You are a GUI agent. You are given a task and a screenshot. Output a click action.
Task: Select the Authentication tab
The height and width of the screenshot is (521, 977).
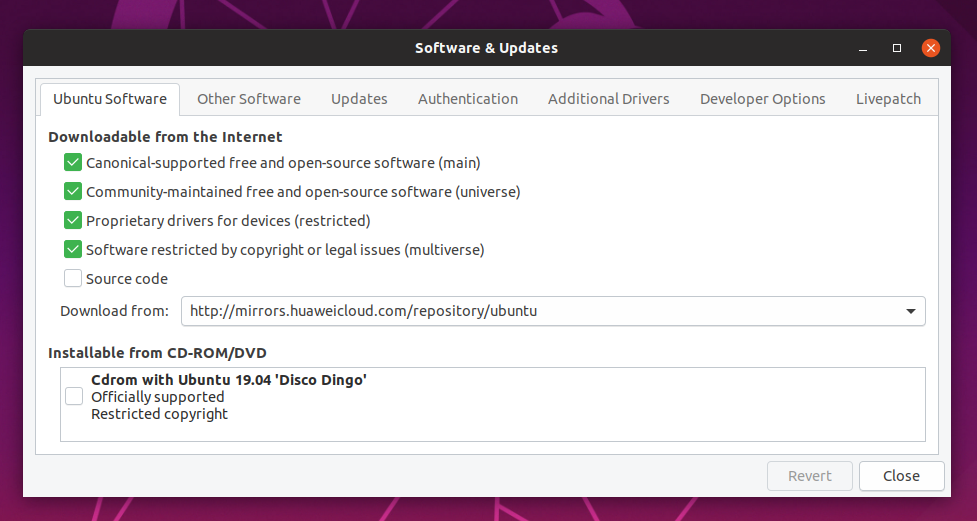467,99
